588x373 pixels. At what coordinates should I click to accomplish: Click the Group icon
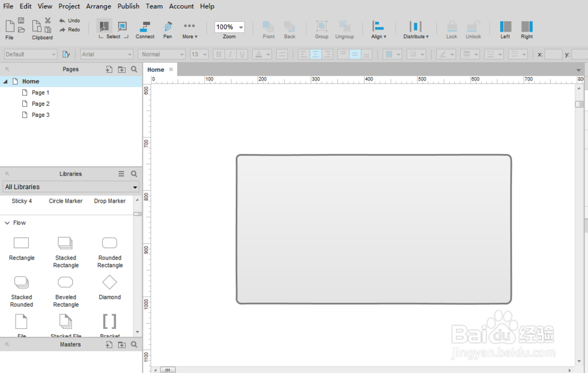click(x=322, y=26)
